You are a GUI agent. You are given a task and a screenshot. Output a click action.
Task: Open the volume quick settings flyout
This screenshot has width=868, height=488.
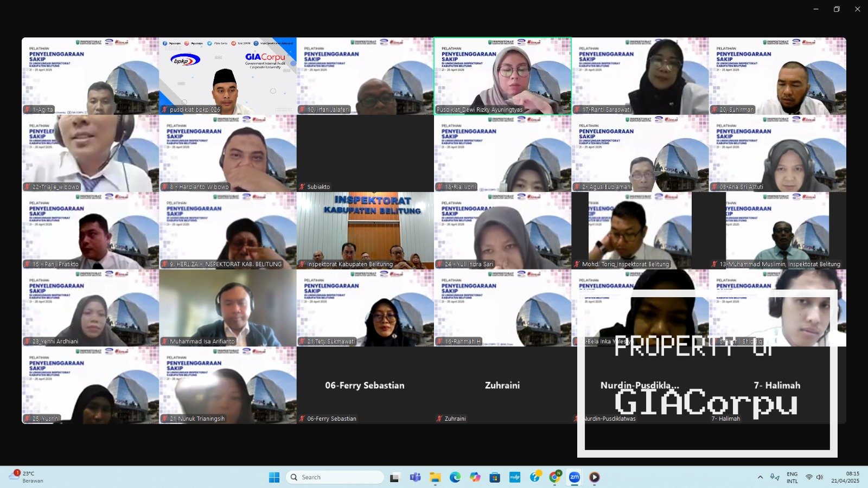[x=820, y=477]
